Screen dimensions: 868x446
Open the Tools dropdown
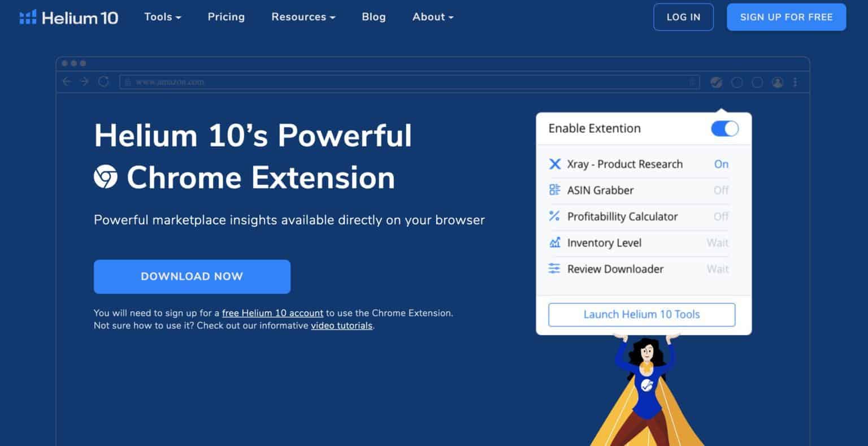(x=162, y=17)
